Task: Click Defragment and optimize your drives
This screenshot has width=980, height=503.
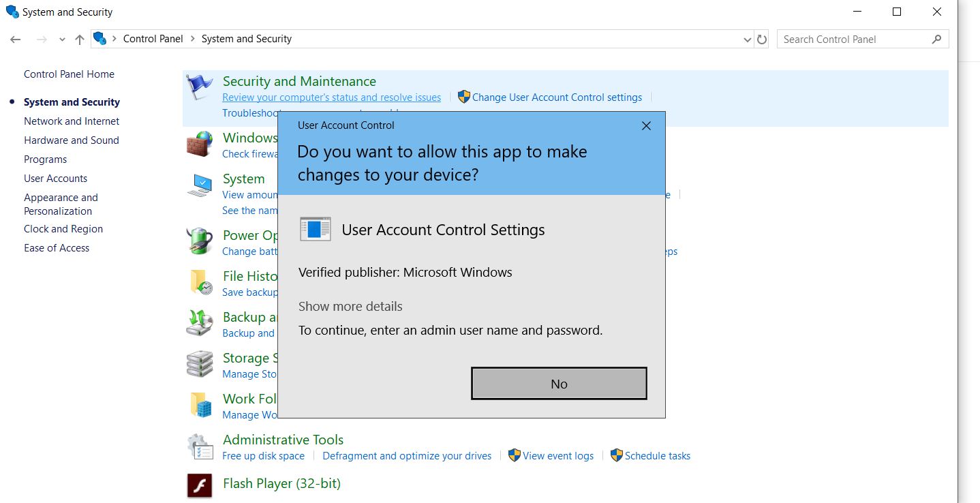Action: click(407, 455)
